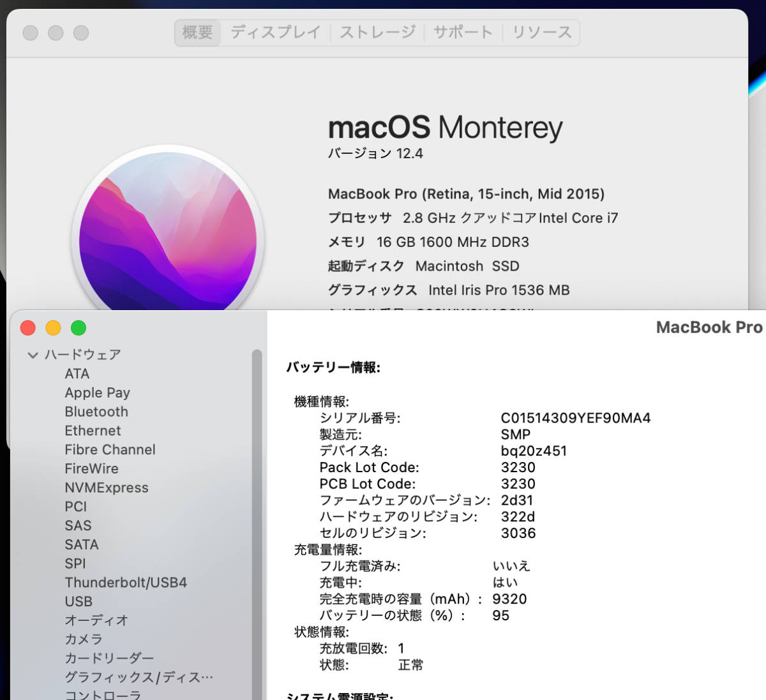
Task: Select カードリーダー in the sidebar
Action: (109, 659)
